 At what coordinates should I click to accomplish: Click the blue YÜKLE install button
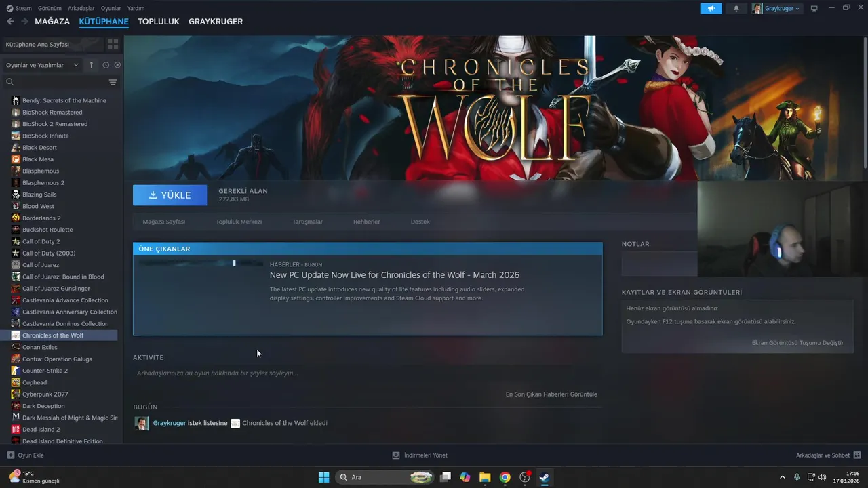coord(170,195)
